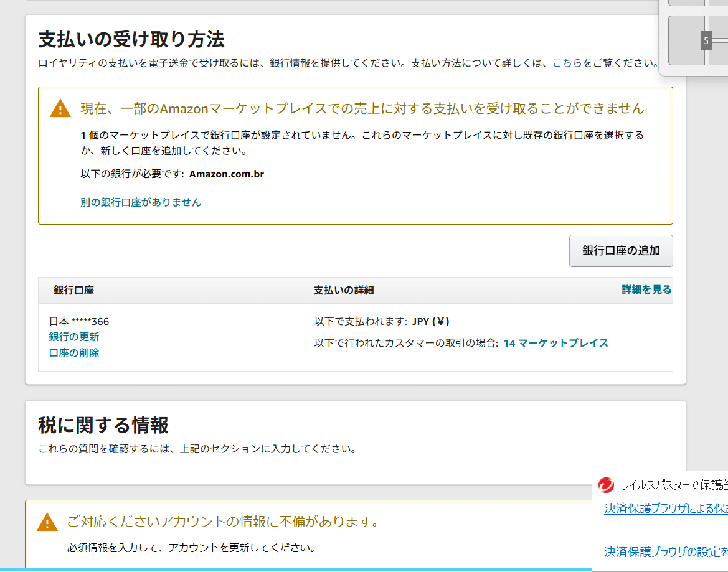Open the こちら payment methods link

tap(567, 63)
